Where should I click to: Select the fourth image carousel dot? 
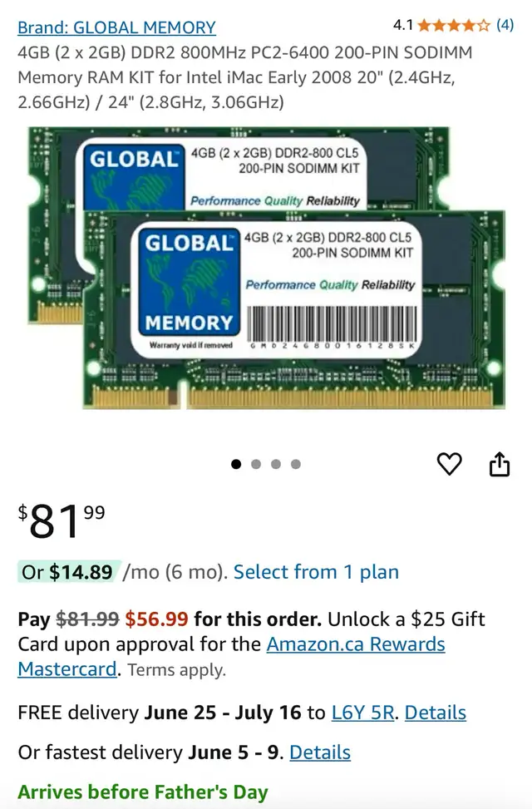coord(296,464)
